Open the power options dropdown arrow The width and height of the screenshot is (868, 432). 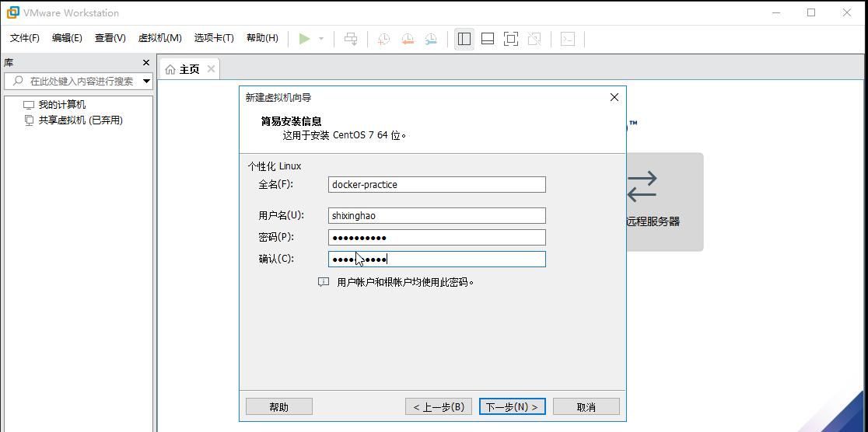321,39
